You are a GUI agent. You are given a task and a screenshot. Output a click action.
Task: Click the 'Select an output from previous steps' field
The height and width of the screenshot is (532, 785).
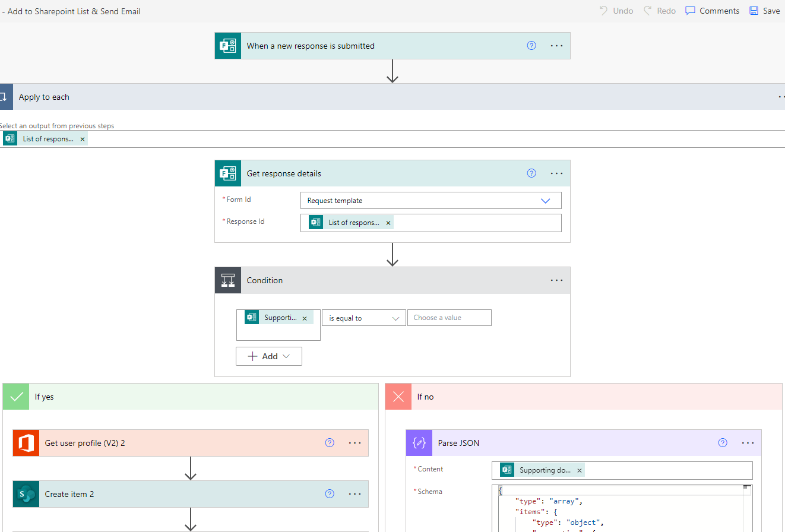[392, 139]
